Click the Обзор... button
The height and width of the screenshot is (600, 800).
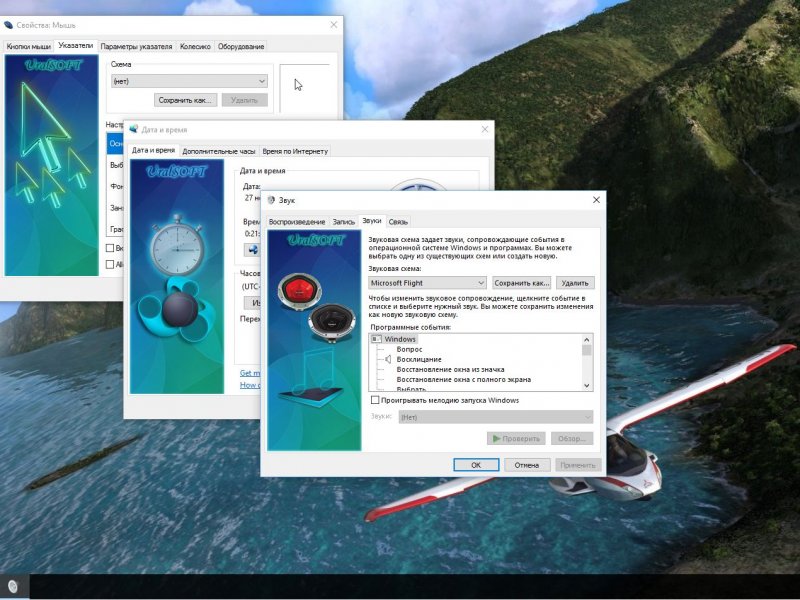[x=572, y=438]
